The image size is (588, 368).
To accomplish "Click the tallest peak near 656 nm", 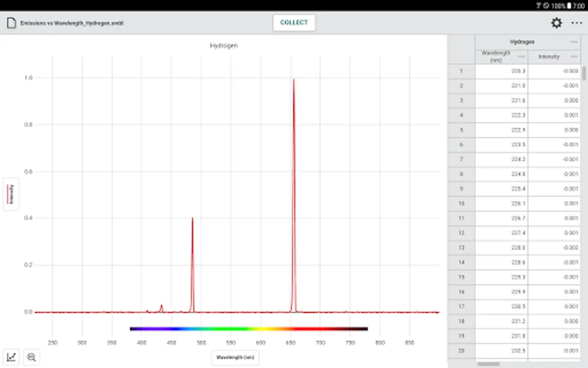I will (294, 80).
